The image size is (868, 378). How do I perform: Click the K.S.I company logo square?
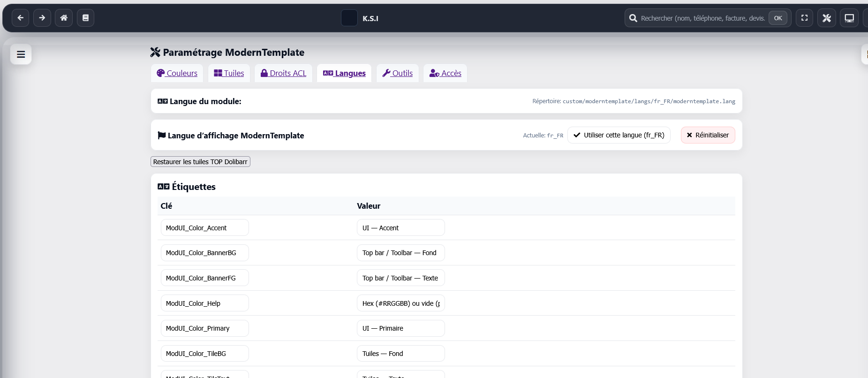[349, 18]
